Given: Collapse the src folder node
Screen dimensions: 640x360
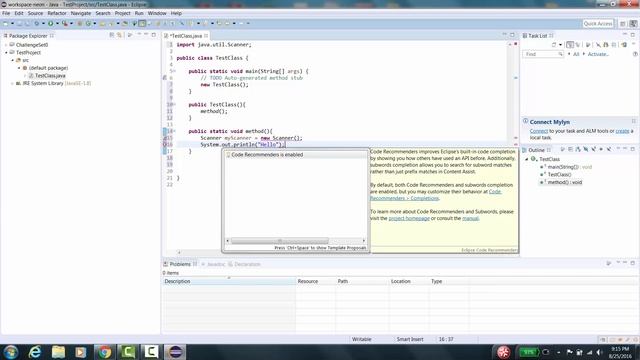Looking at the screenshot, I should pos(13,60).
